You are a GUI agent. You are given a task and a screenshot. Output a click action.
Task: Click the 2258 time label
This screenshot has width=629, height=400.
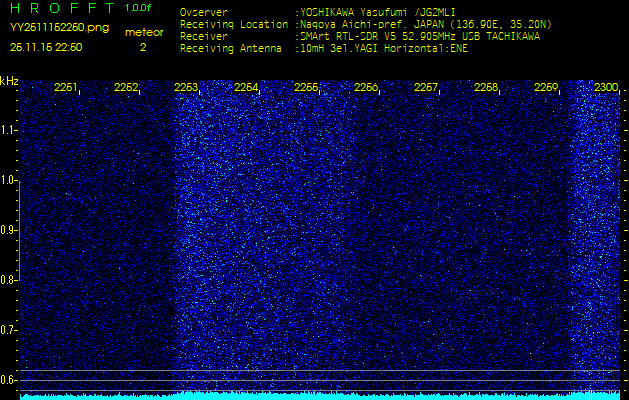pyautogui.click(x=486, y=87)
